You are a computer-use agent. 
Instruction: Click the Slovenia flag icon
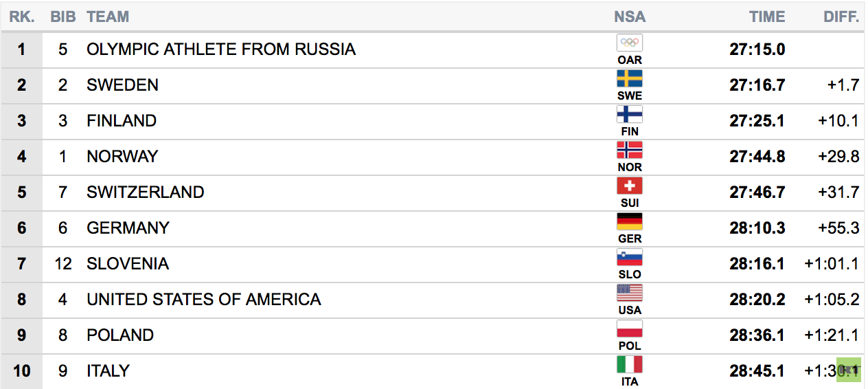[630, 257]
